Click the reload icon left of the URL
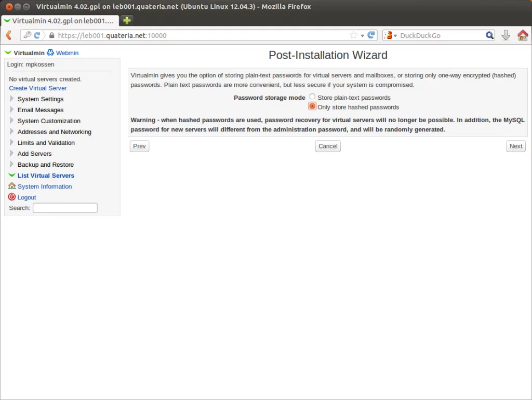The height and width of the screenshot is (400, 532). tap(37, 35)
